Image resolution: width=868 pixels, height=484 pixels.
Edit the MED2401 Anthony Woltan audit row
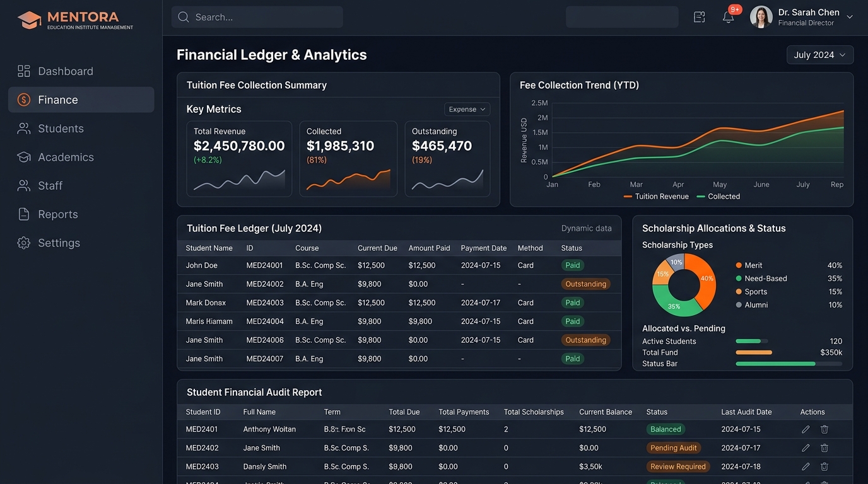[806, 429]
